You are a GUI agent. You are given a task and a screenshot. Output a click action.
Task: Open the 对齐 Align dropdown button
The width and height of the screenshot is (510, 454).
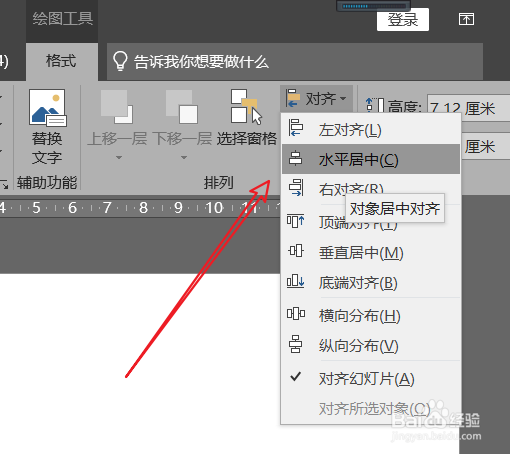(x=316, y=99)
